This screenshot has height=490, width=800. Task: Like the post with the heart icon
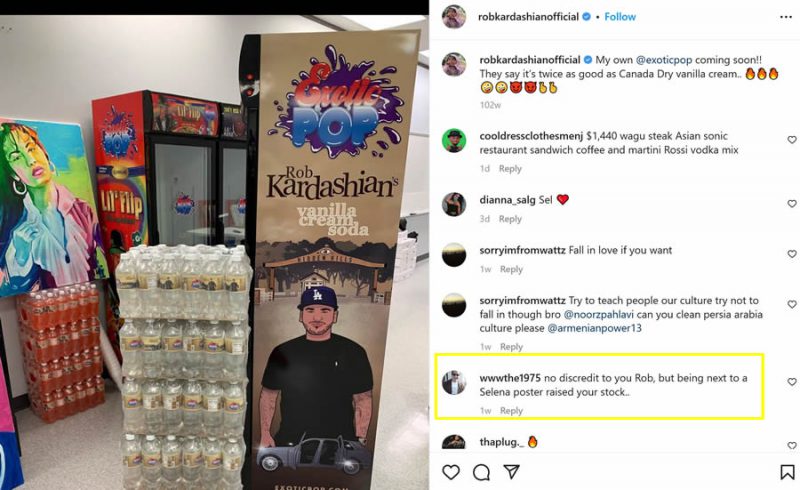[x=451, y=472]
